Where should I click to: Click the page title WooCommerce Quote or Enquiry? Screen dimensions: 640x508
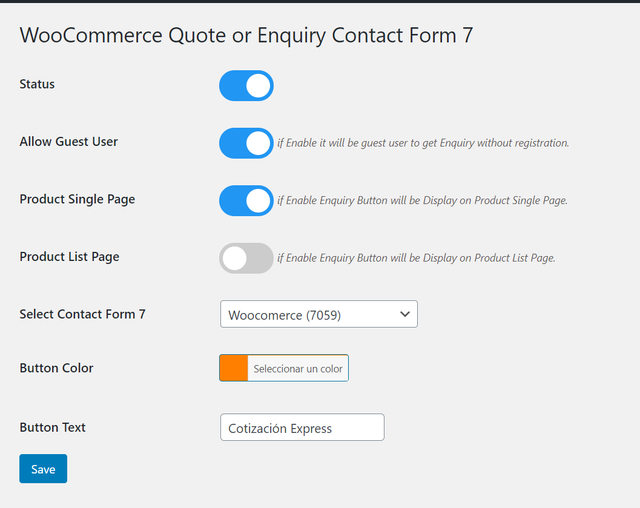pyautogui.click(x=246, y=35)
